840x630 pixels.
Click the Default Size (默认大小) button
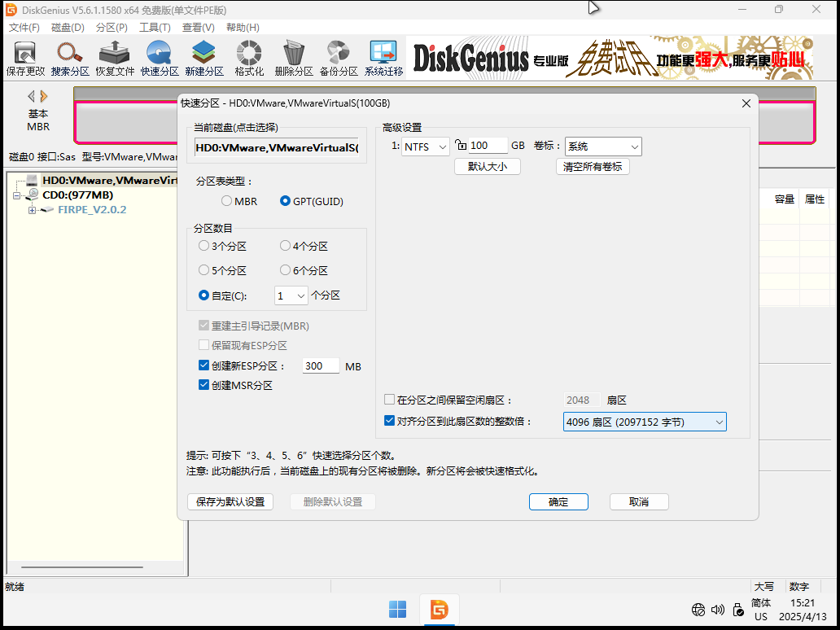click(x=487, y=167)
